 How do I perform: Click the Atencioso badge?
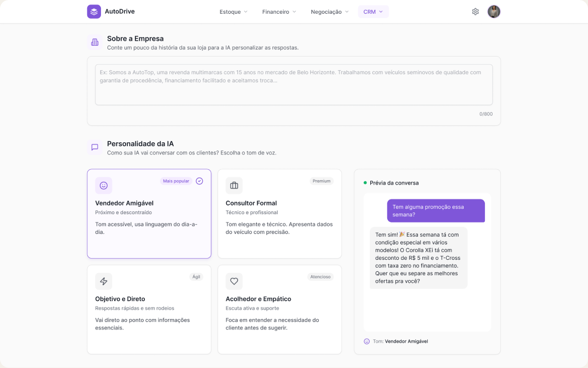pos(320,277)
